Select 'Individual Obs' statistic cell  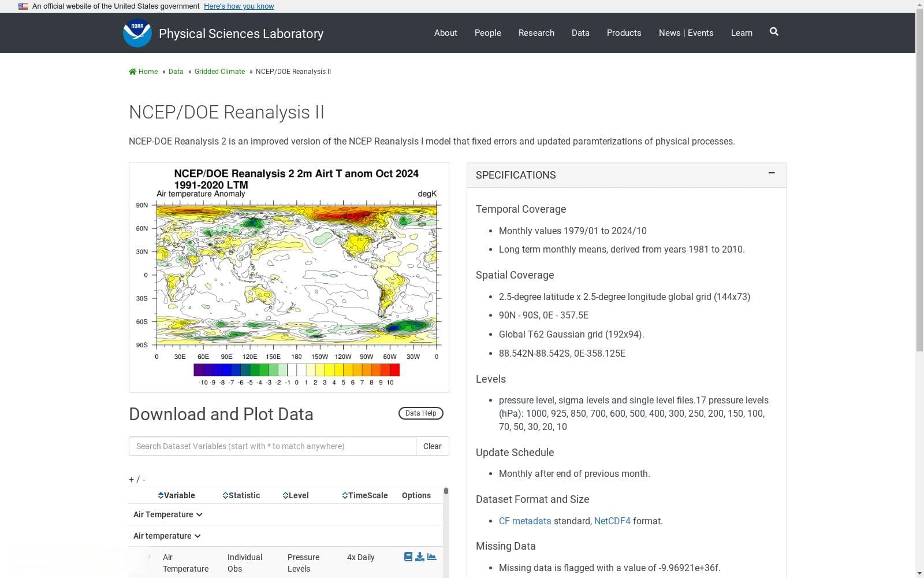pyautogui.click(x=245, y=563)
